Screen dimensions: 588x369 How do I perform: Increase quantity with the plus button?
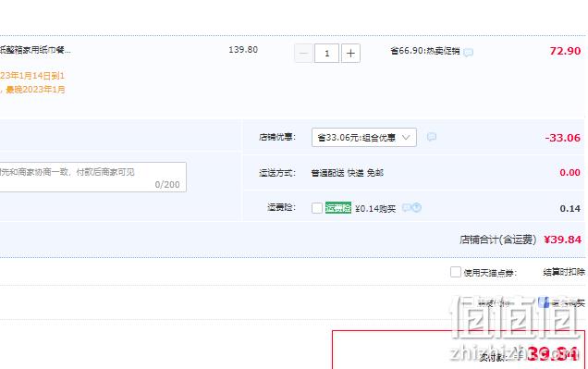point(350,54)
